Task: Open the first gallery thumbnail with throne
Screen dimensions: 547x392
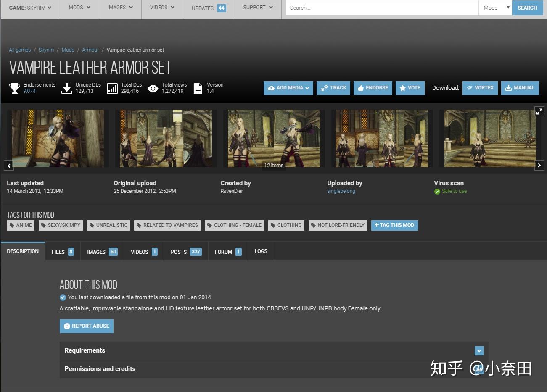Action: (58, 139)
